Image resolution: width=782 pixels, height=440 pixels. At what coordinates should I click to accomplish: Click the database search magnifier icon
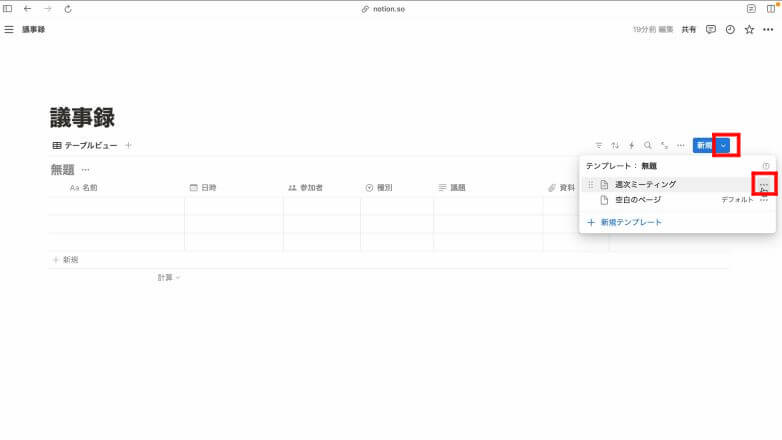647,145
